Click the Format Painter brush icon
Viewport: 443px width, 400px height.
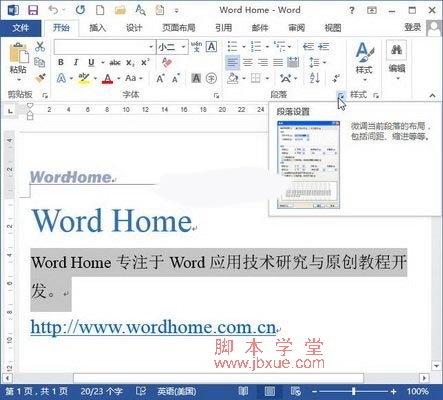click(40, 78)
